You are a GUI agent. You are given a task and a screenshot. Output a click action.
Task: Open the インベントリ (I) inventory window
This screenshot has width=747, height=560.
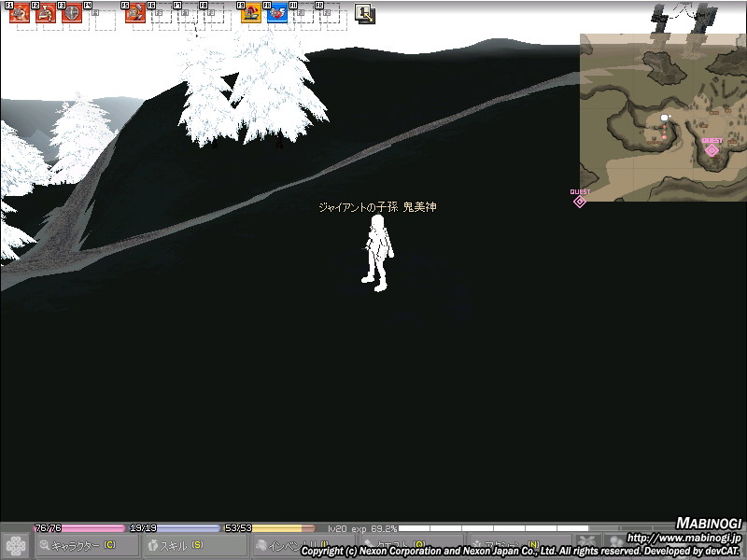click(303, 546)
